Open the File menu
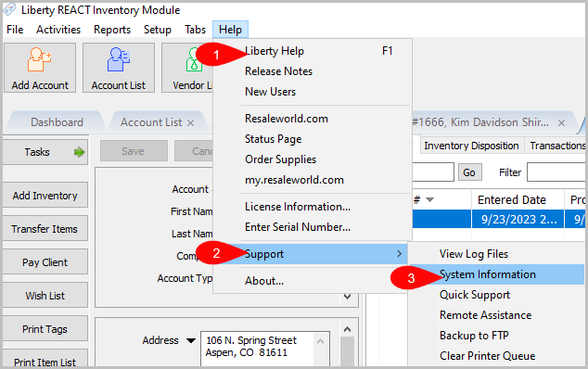This screenshot has height=369, width=588. [x=15, y=30]
